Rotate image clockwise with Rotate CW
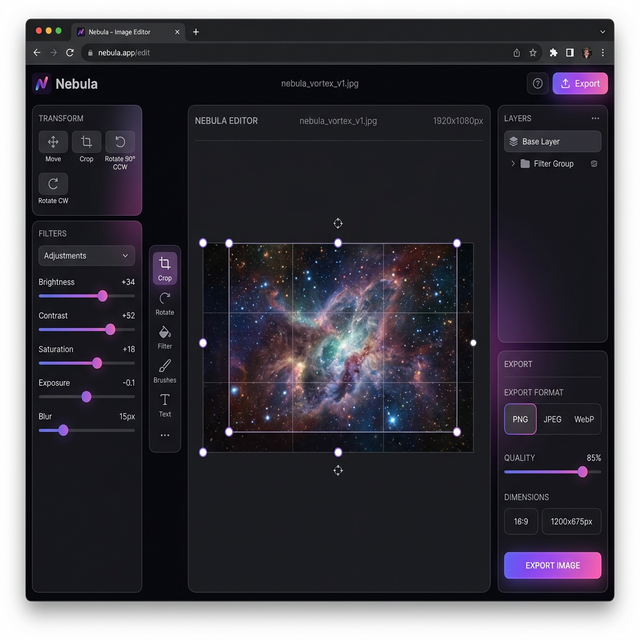Image resolution: width=640 pixels, height=640 pixels. (x=53, y=184)
